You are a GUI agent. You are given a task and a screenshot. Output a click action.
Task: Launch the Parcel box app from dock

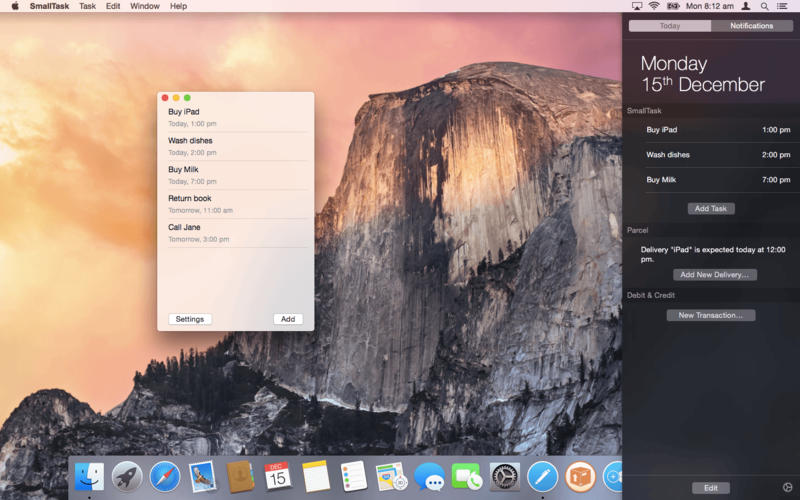(580, 476)
